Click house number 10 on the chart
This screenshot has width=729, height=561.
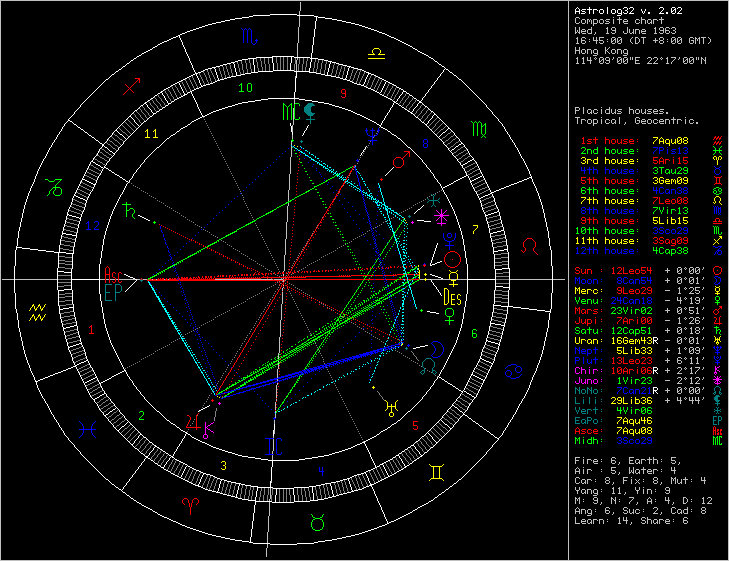pos(245,88)
